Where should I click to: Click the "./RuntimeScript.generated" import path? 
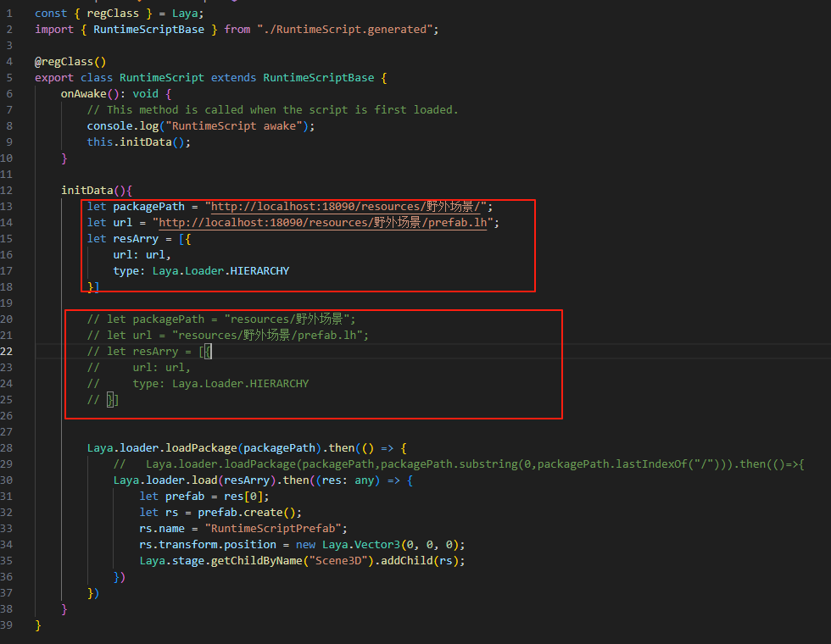pos(346,29)
